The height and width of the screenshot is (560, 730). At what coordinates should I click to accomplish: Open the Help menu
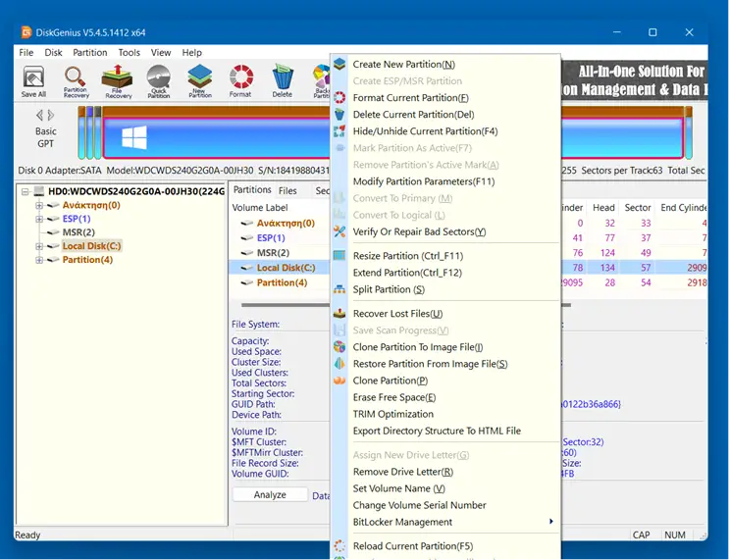[191, 53]
